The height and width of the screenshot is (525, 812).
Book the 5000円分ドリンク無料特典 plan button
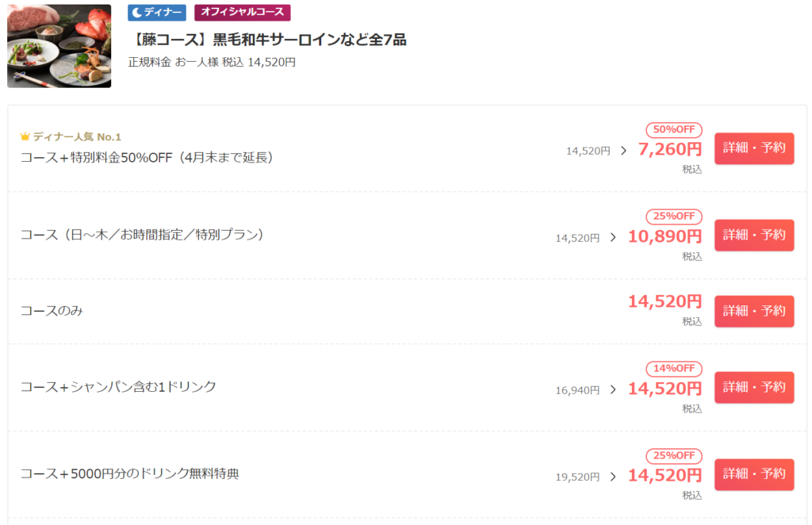(x=754, y=474)
